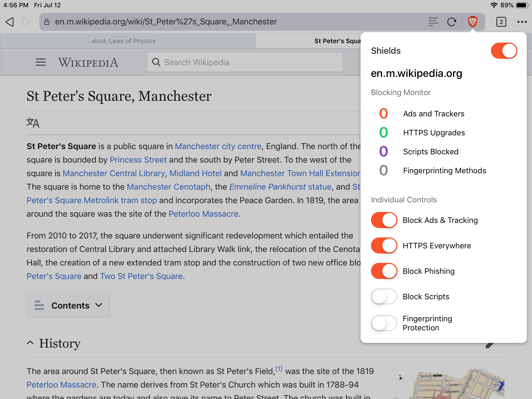Image resolution: width=532 pixels, height=399 pixels.
Task: Expand the Contents dropdown
Action: tap(69, 305)
